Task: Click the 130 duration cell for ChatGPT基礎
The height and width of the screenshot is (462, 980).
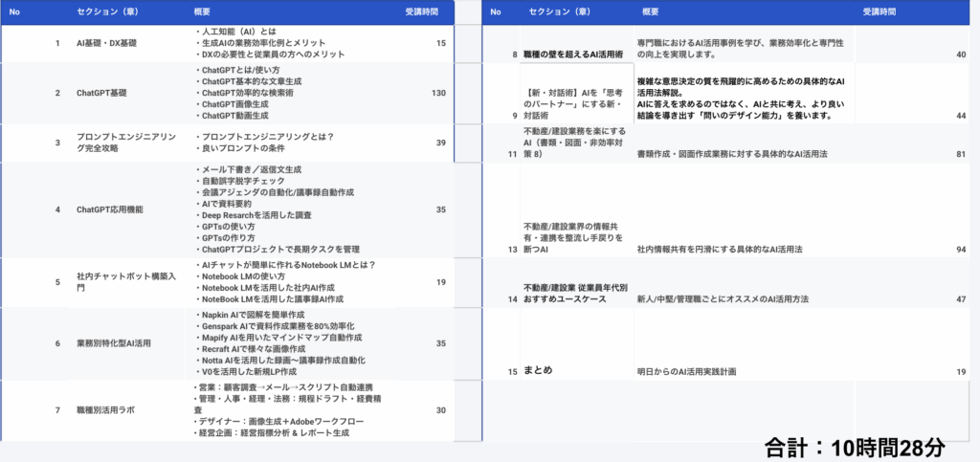Action: 437,93
